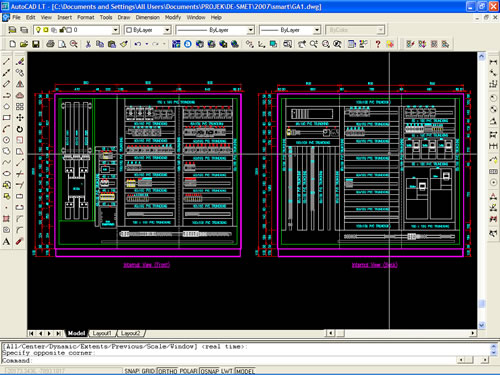The image size is (500, 375).
Task: Click the vertical scrollbar down arrow
Action: coord(482,325)
